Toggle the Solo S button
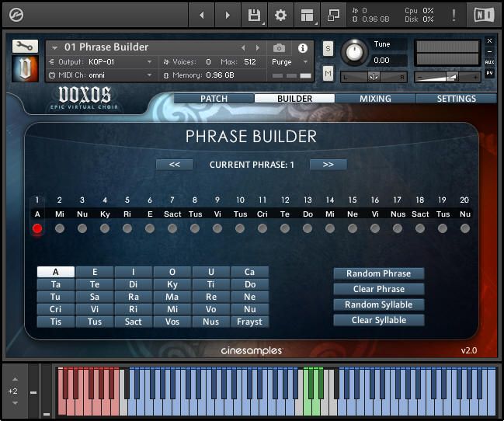 (328, 48)
